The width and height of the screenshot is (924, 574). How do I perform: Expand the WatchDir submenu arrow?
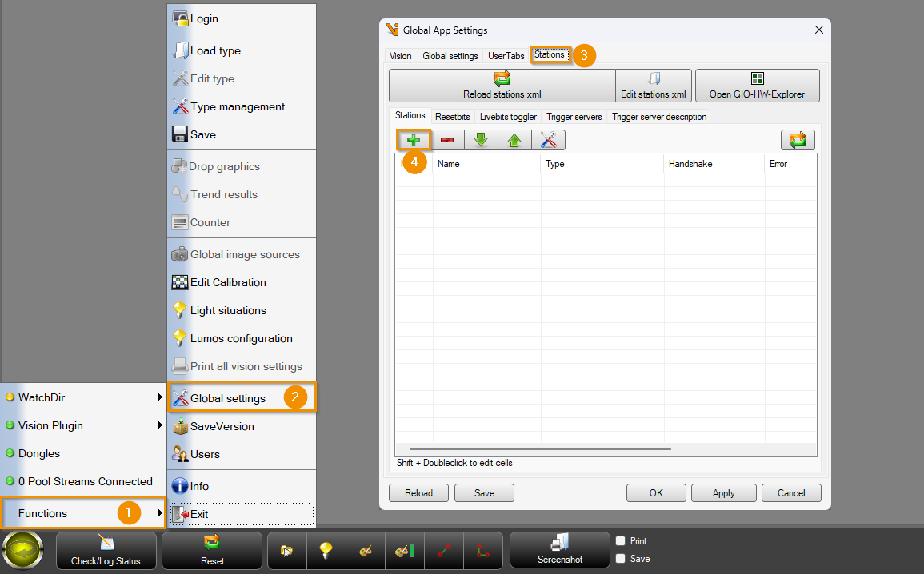(x=160, y=397)
